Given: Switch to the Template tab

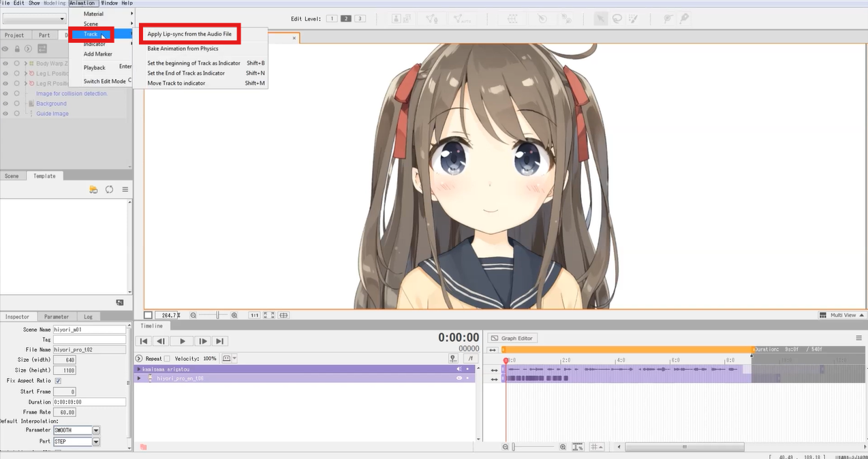Looking at the screenshot, I should [44, 176].
